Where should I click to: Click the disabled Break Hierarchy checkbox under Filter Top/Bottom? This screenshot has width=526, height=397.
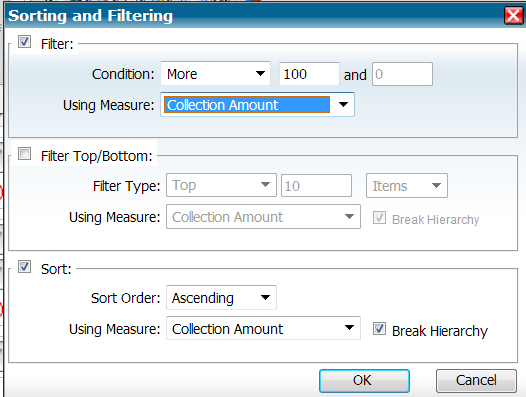[379, 217]
